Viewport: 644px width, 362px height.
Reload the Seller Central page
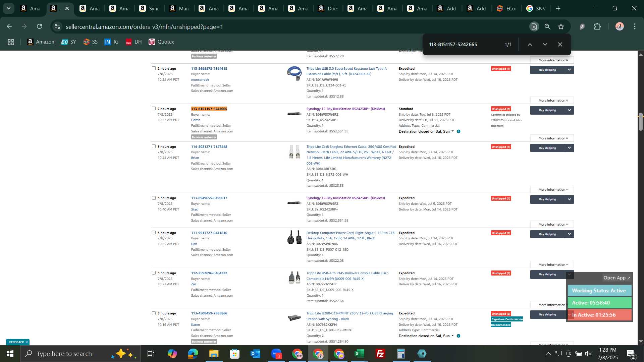(40, 26)
